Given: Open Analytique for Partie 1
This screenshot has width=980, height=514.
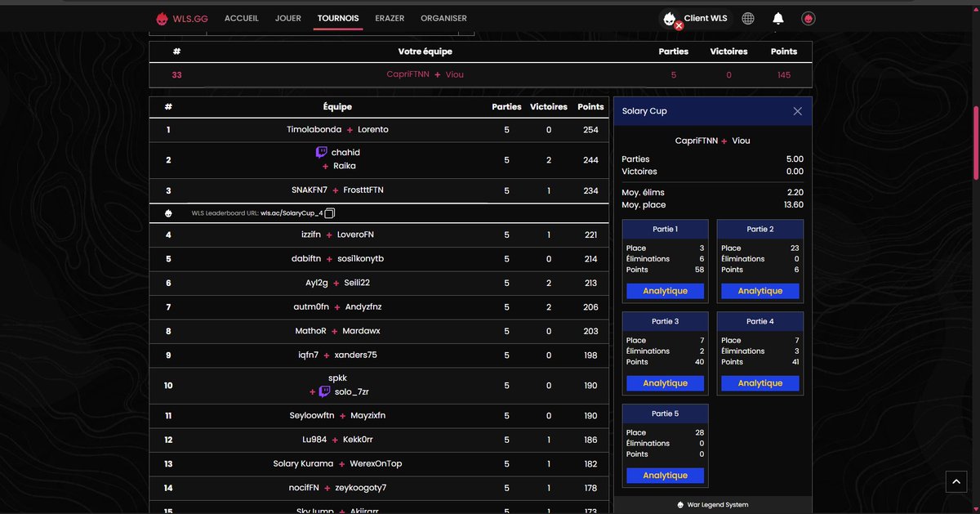Looking at the screenshot, I should pos(666,291).
